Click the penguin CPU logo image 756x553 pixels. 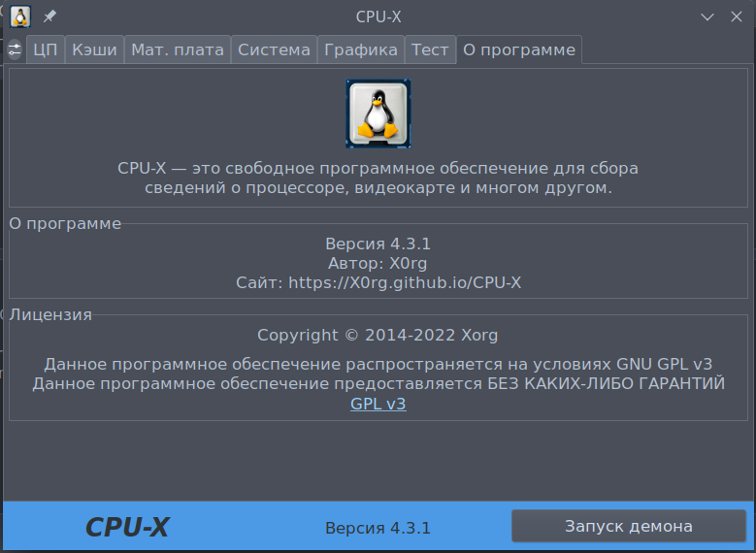coord(378,114)
